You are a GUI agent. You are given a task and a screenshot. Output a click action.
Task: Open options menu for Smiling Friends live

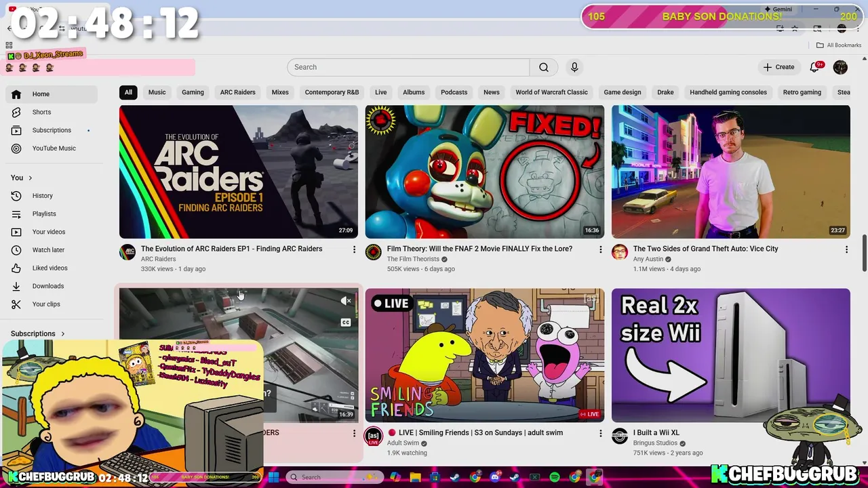pyautogui.click(x=600, y=434)
